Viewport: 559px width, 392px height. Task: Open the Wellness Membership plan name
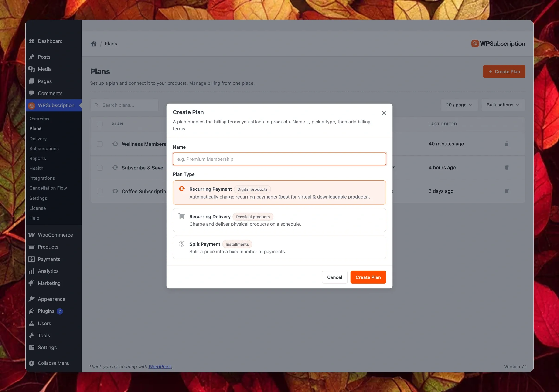coord(144,144)
